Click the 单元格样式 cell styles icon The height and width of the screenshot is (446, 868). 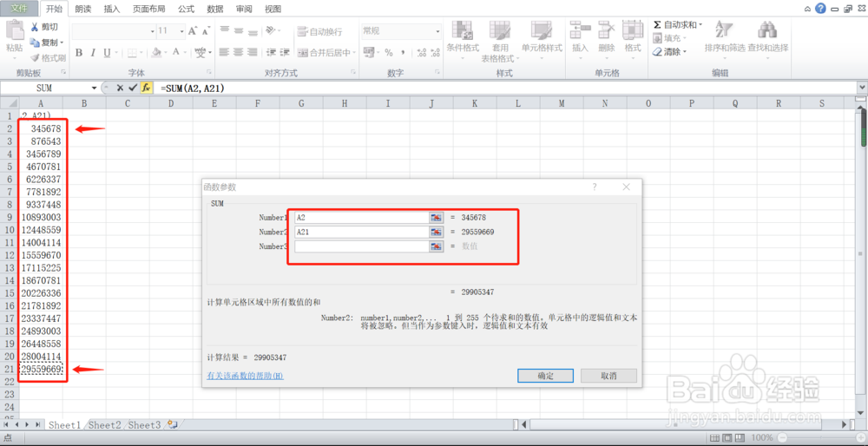(x=541, y=30)
